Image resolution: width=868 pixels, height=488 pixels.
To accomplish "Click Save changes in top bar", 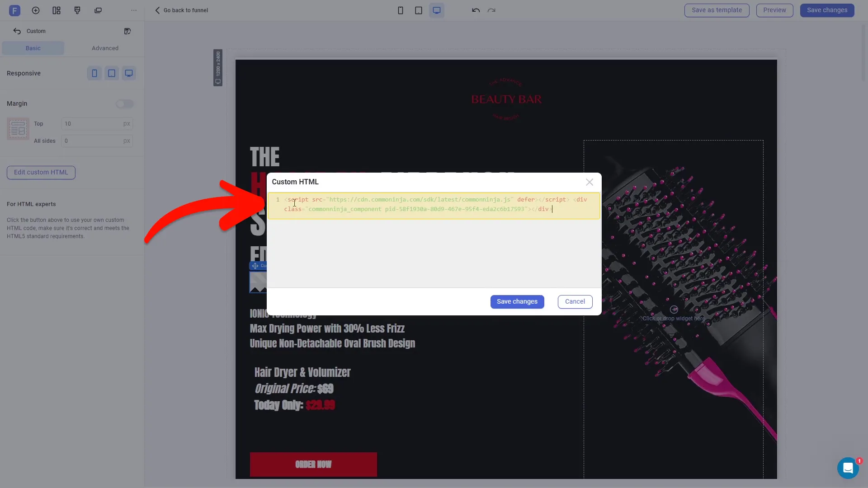I will (x=827, y=10).
